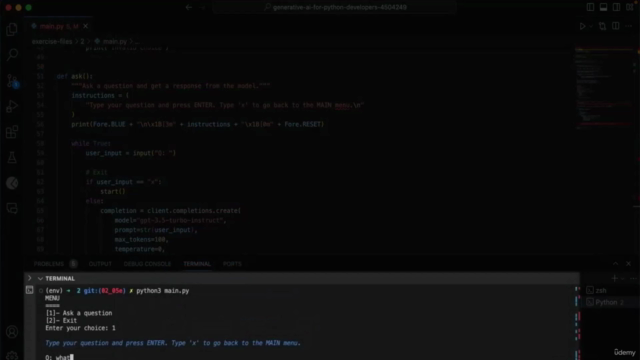Go back with the title bar arrow
This screenshot has height=360, width=640.
[x=189, y=7]
